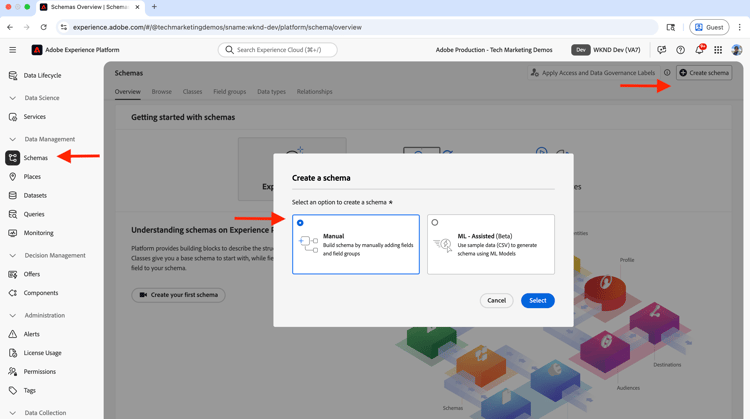This screenshot has width=750, height=419.
Task: Switch to the Overview tab
Action: pyautogui.click(x=128, y=92)
